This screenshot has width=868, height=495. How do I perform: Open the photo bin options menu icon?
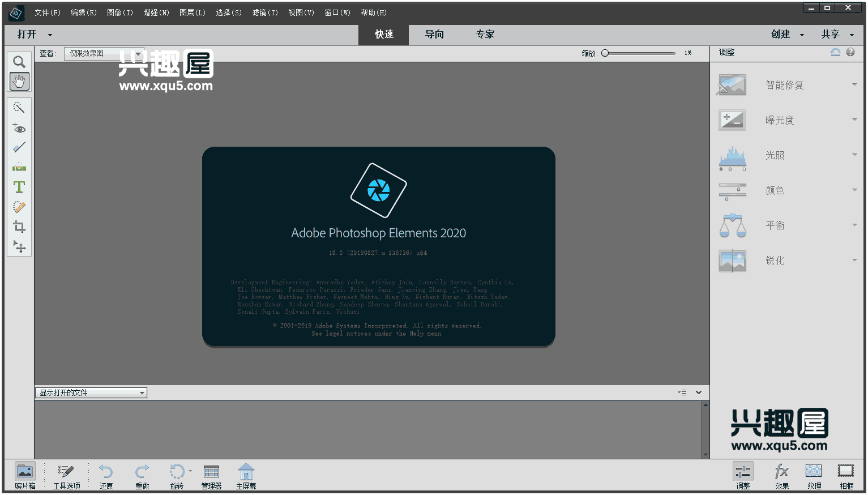coord(682,392)
